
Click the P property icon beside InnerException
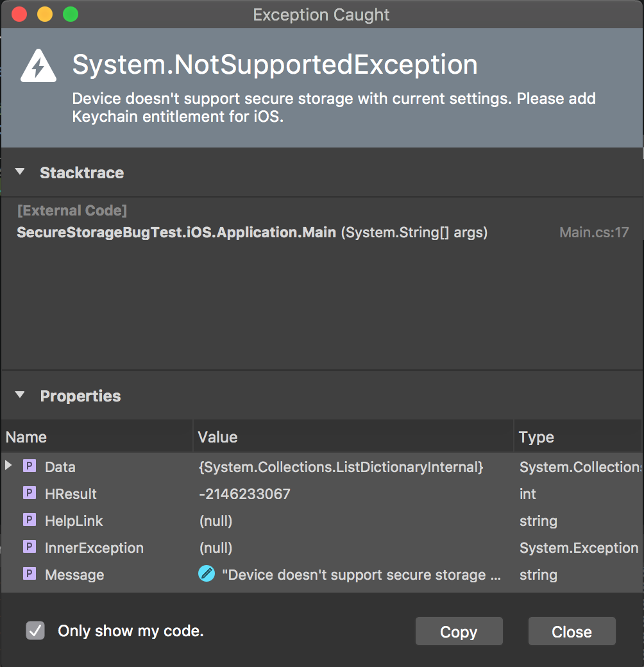coord(29,548)
